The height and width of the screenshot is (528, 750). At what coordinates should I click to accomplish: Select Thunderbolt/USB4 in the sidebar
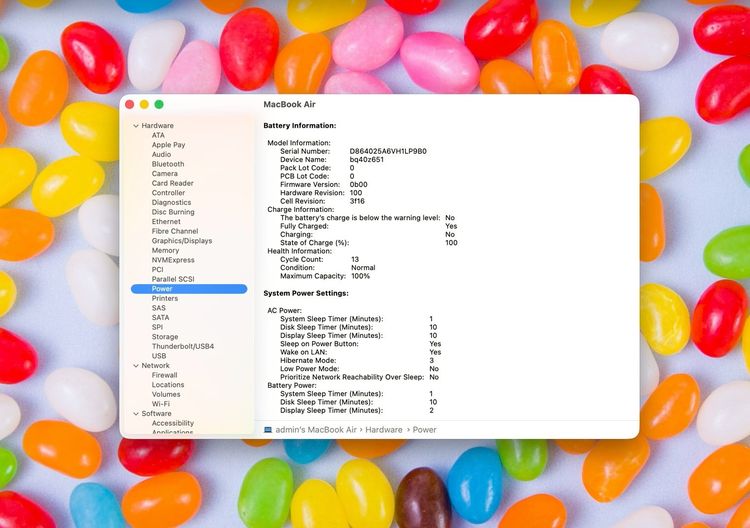[x=183, y=346]
